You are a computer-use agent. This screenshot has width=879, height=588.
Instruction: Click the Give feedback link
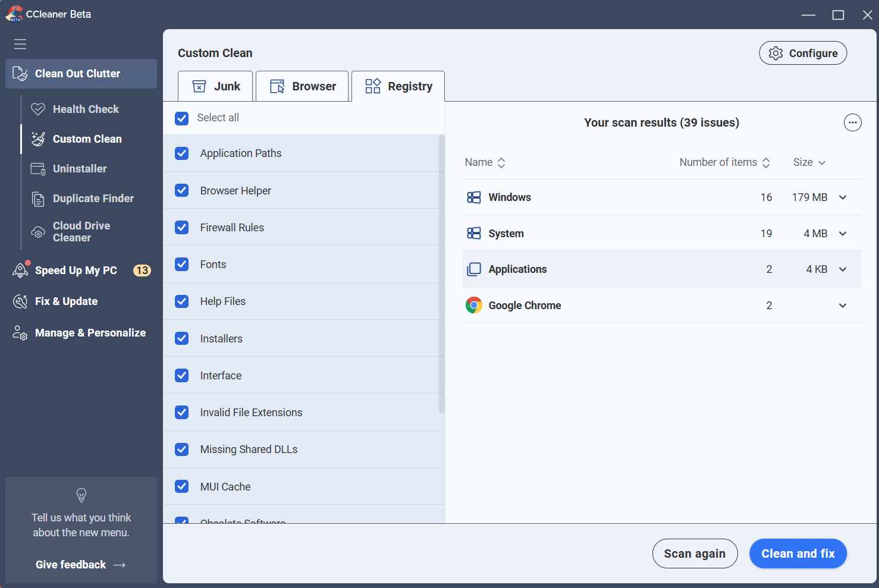(80, 565)
